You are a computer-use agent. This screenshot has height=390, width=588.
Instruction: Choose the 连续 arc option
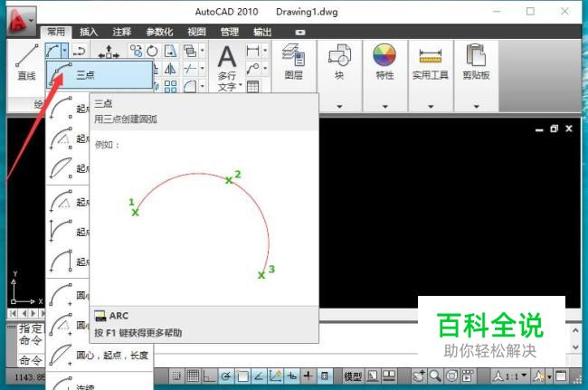pos(100,383)
